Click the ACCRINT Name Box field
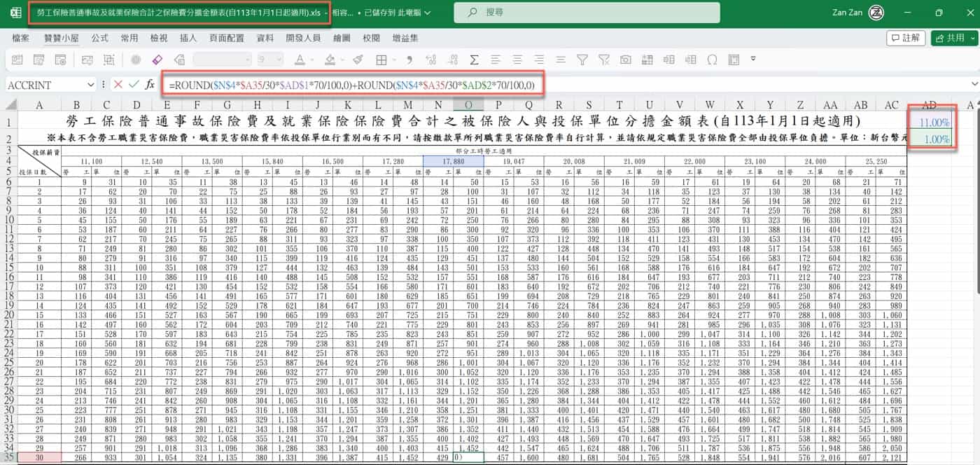Screen dimensions: 980x465 tap(44, 85)
